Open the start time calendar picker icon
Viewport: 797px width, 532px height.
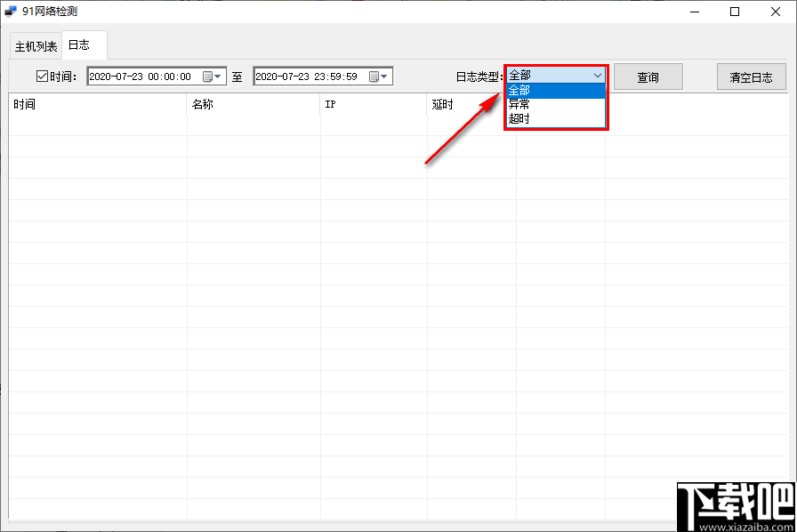point(212,77)
